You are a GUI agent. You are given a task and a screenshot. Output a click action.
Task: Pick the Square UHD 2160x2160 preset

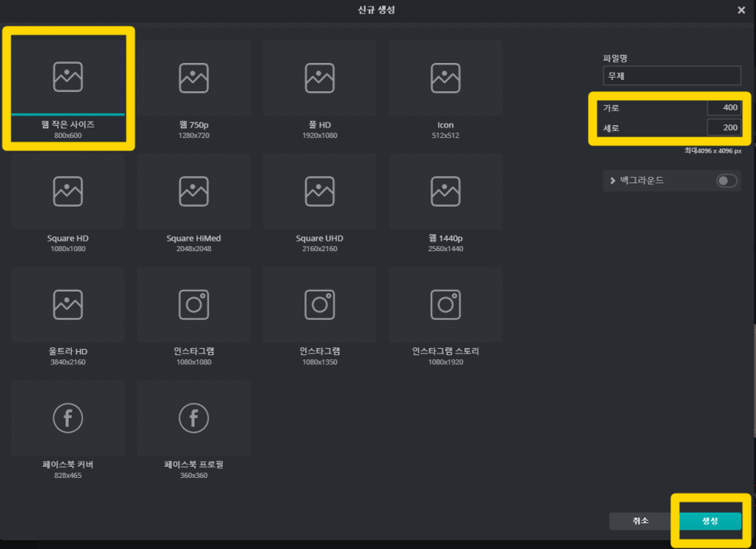[320, 203]
